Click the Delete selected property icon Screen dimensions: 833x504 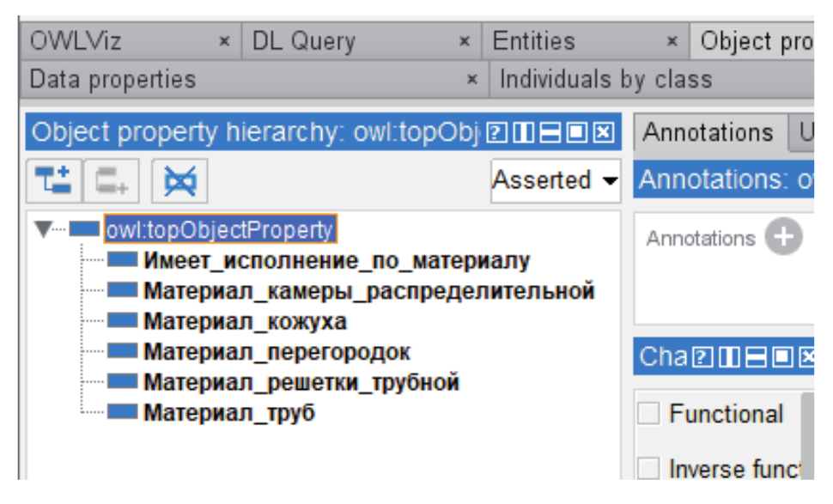(179, 180)
